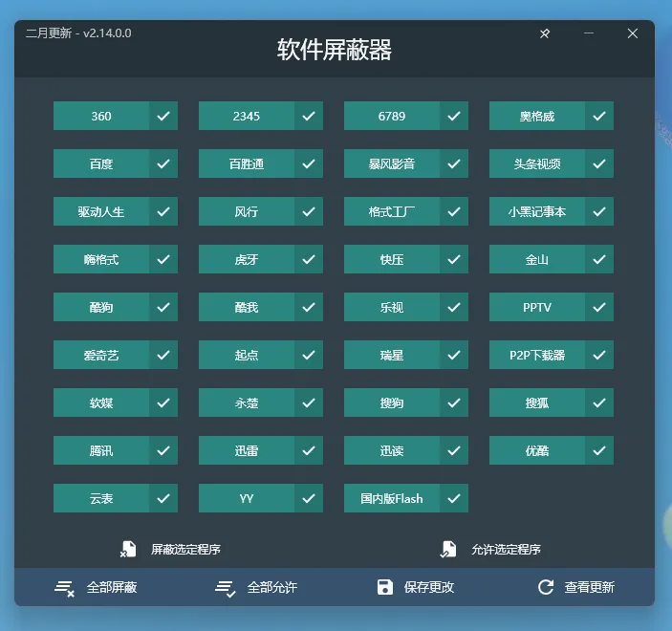Select the 嗨格式 program label

point(101,259)
